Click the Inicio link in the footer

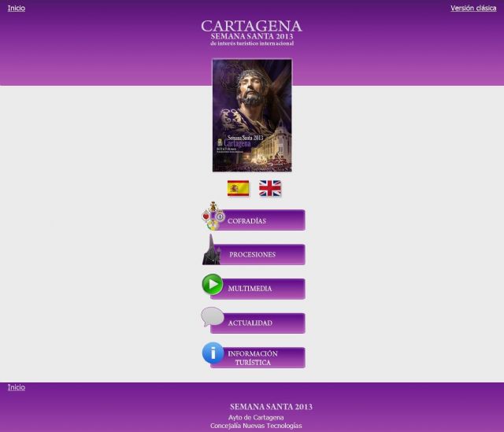17,387
